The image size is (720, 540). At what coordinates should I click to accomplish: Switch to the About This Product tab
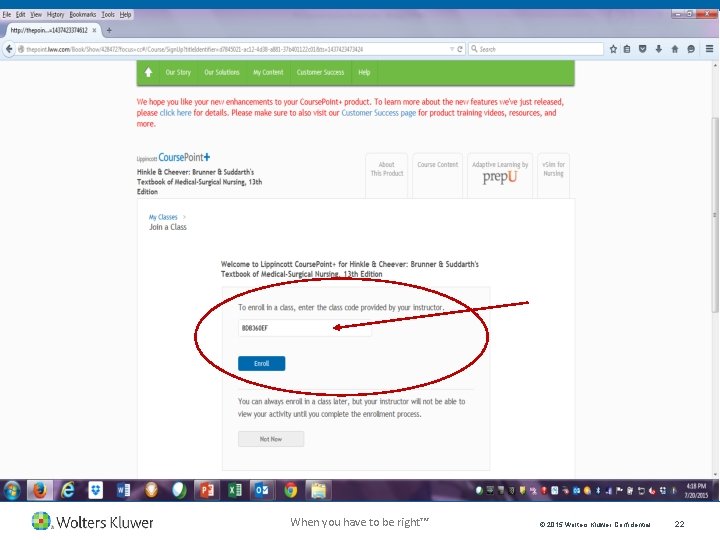pyautogui.click(x=387, y=175)
